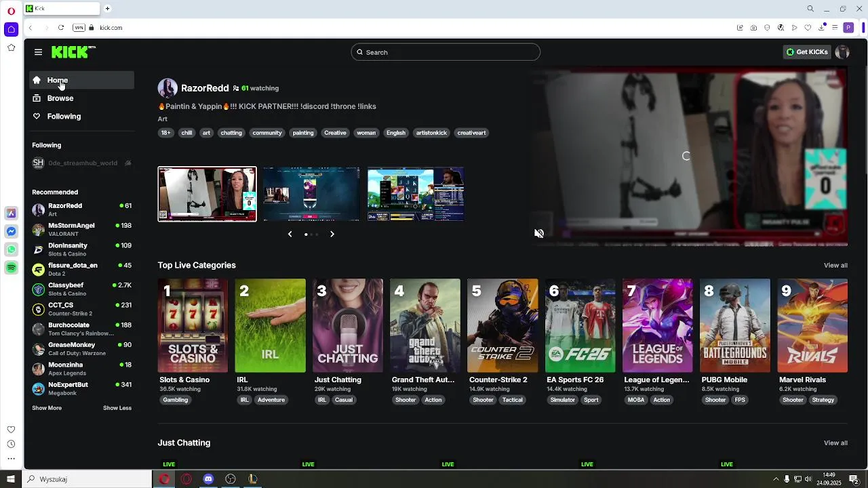This screenshot has width=868, height=488.
Task: Open the Windows Start menu
Action: coord(11,479)
